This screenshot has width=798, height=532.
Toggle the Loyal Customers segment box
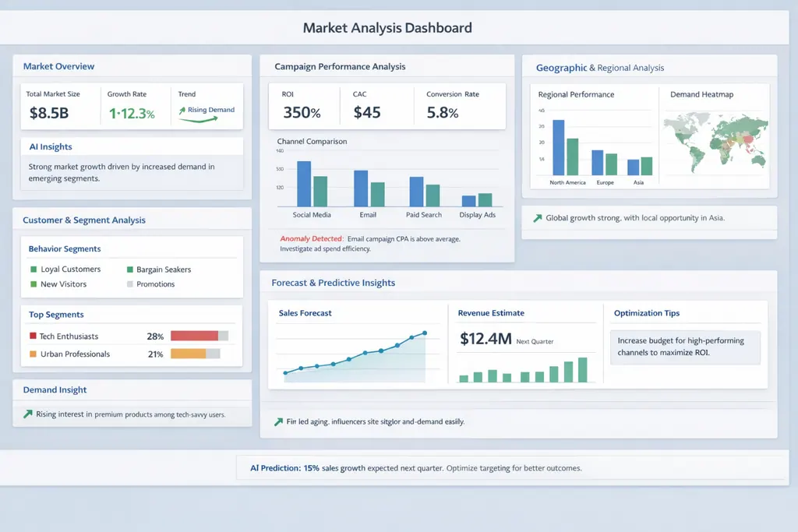(x=34, y=270)
